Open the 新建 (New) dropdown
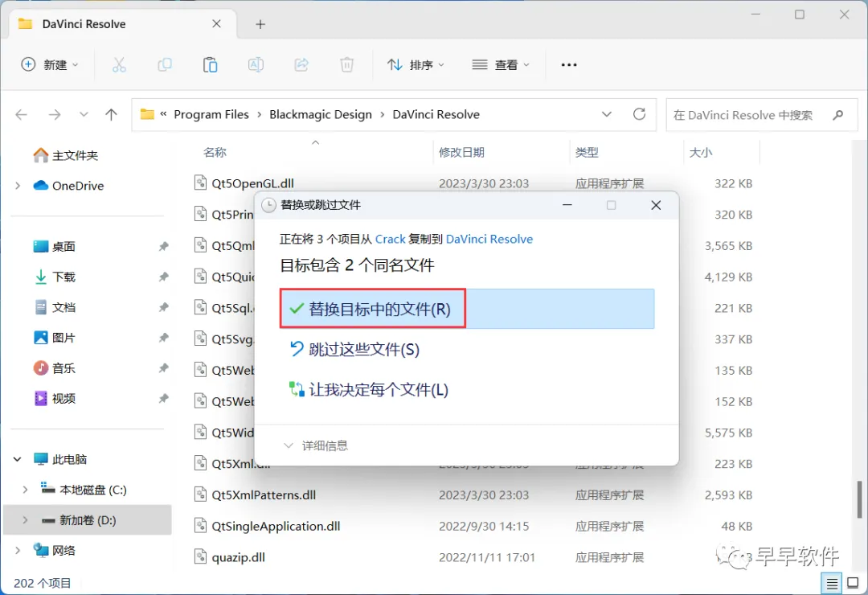The image size is (868, 595). [50, 65]
